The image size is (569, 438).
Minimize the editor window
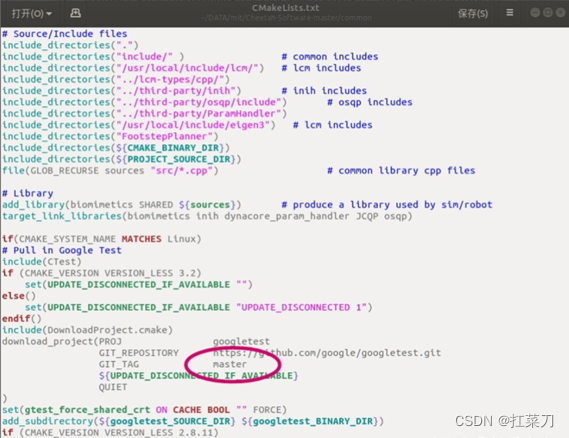pos(535,13)
